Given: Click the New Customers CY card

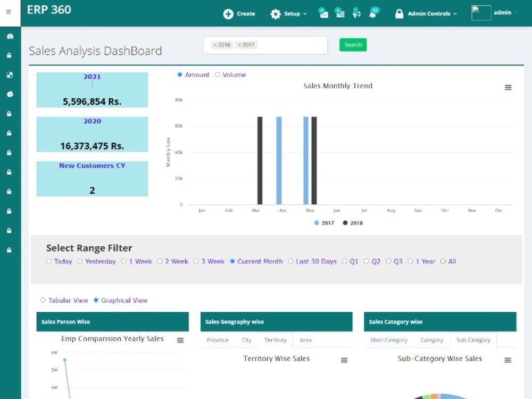Looking at the screenshot, I should pos(92,179).
